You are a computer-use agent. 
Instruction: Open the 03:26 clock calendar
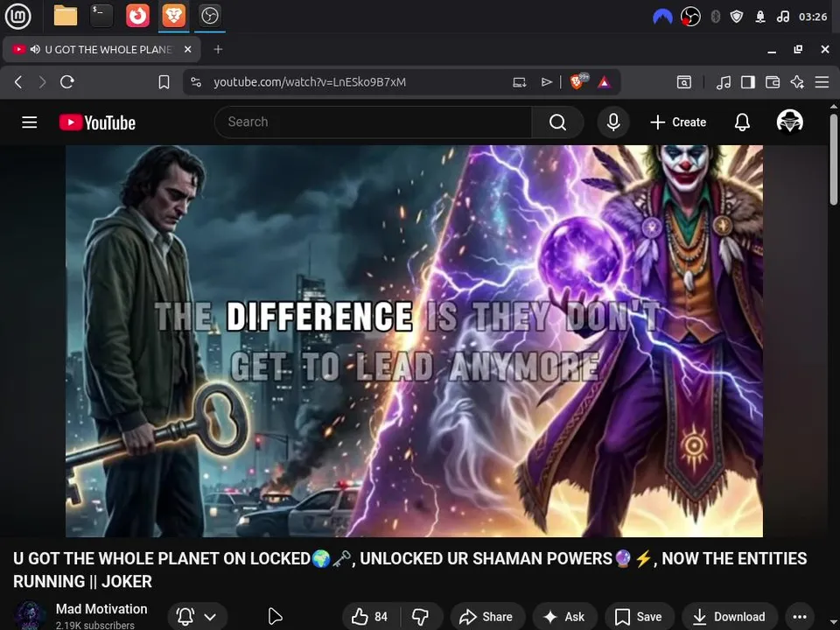pyautogui.click(x=813, y=17)
